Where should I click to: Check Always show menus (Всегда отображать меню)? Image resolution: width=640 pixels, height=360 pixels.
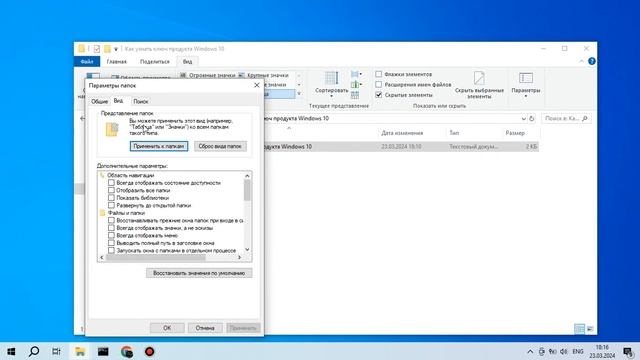111,236
